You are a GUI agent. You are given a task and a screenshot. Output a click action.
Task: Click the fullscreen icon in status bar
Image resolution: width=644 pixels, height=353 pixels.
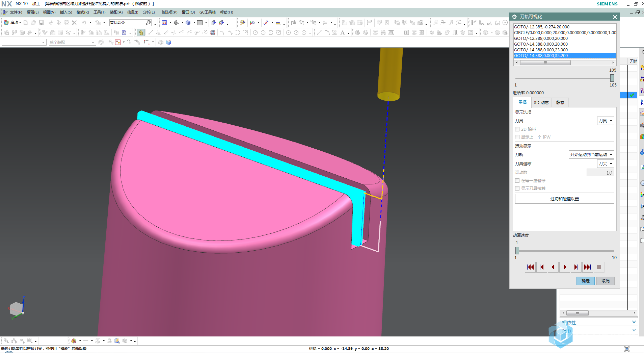click(627, 349)
